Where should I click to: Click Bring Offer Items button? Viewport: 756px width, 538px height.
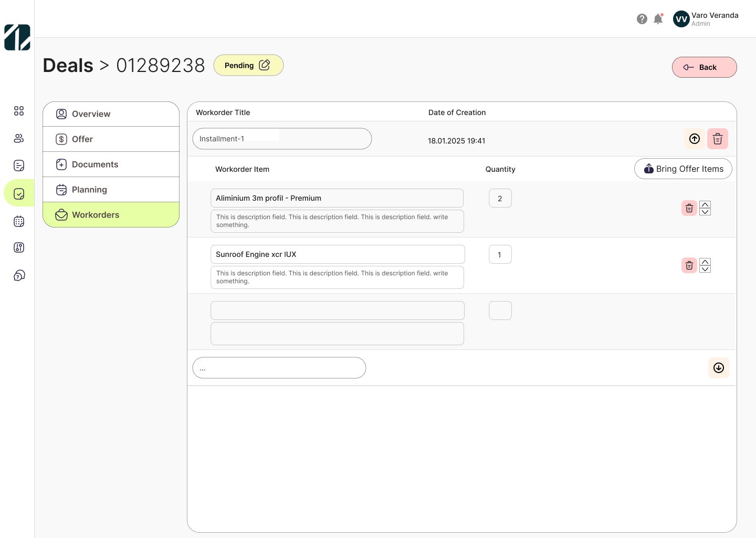(x=683, y=169)
